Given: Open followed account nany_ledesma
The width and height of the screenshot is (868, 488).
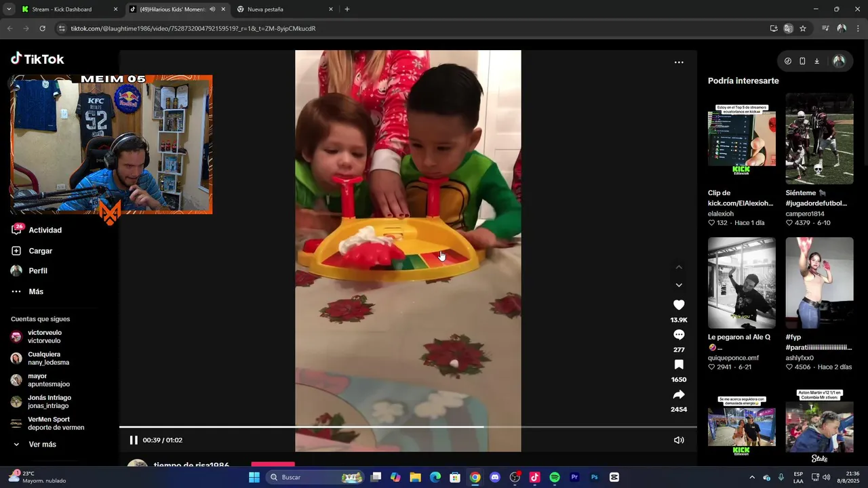Looking at the screenshot, I should (41, 359).
